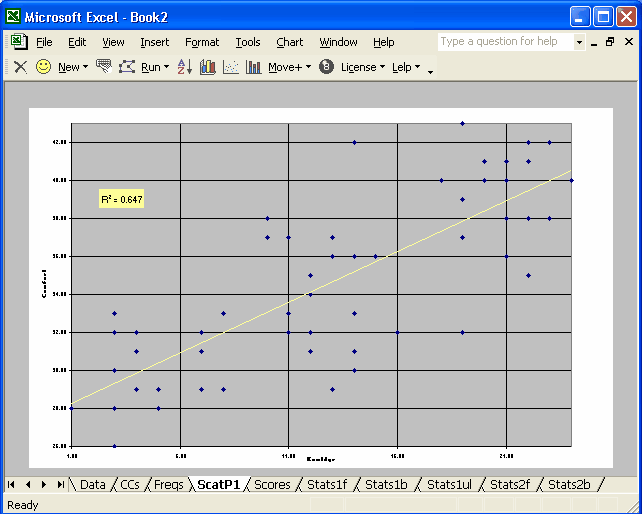Open the New dropdown menu
Viewport: 642px width, 514px height.
(x=73, y=67)
